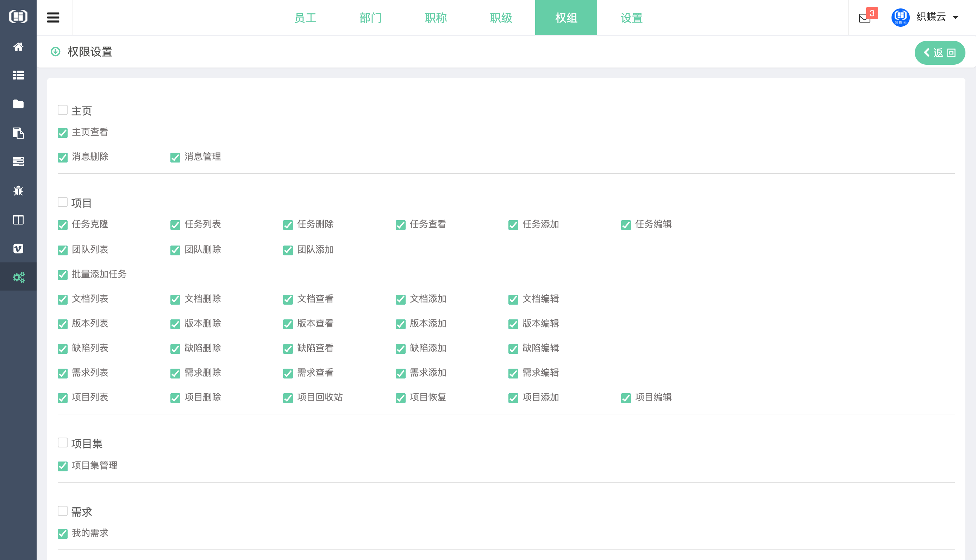
Task: Click the bug icon in sidebar
Action: [x=18, y=191]
